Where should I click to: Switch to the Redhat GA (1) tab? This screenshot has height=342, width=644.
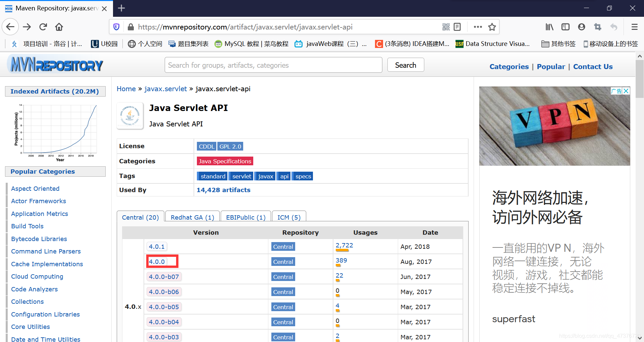192,217
